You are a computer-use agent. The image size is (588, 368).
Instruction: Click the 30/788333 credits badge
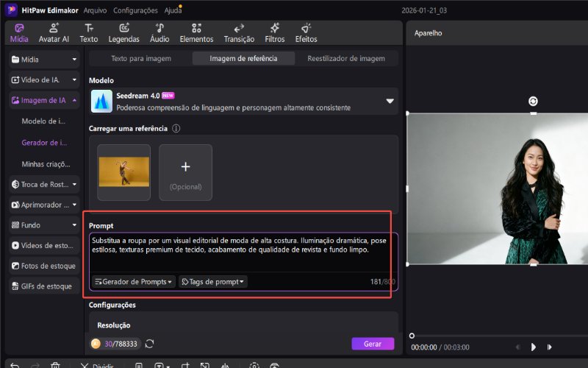coord(115,344)
